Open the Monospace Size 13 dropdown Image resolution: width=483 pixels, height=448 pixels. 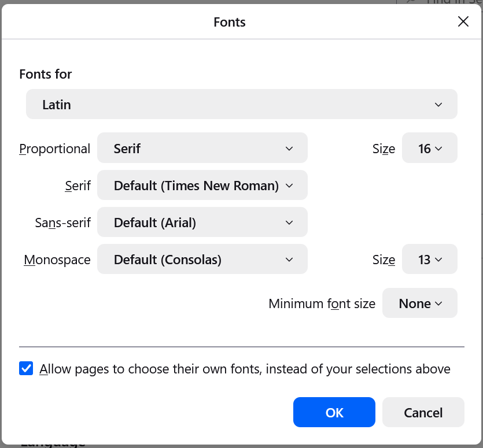coord(429,260)
